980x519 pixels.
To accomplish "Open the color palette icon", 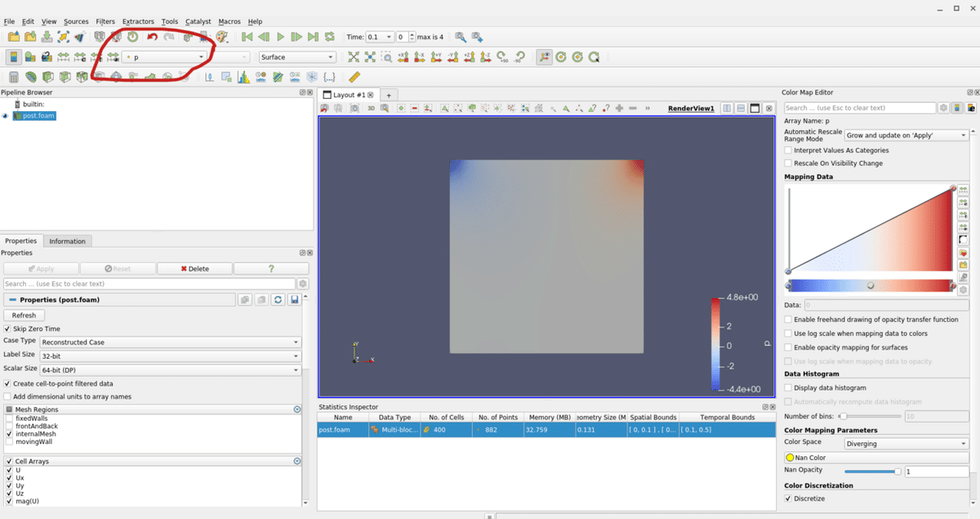I will pyautogui.click(x=221, y=37).
